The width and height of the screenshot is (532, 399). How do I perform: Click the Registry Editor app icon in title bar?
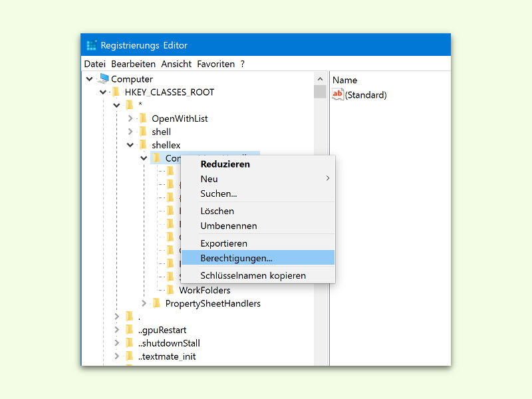(x=92, y=45)
